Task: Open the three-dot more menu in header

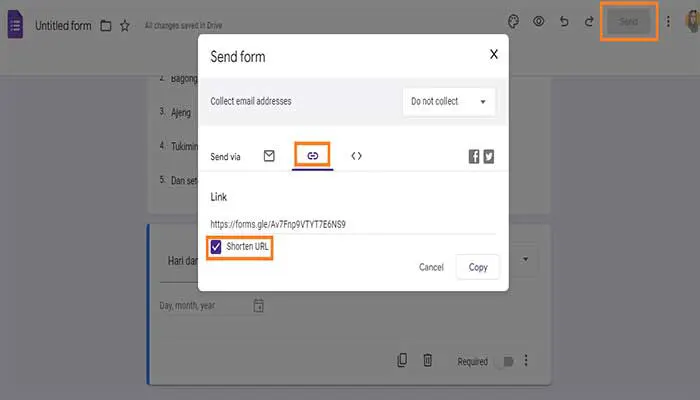Action: tap(668, 21)
